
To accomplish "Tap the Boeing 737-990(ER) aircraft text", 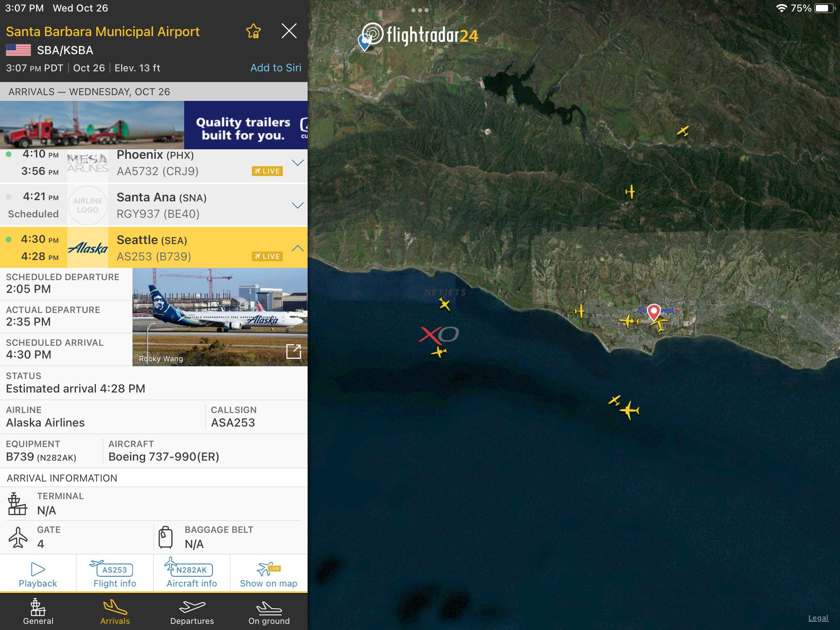I will (164, 457).
